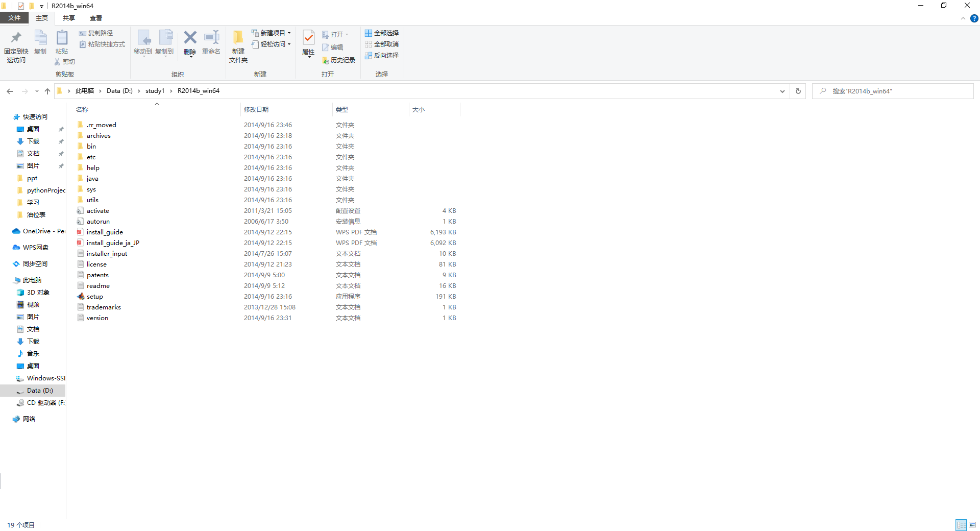Click the refresh icon in address bar
This screenshot has height=531, width=980.
(798, 91)
